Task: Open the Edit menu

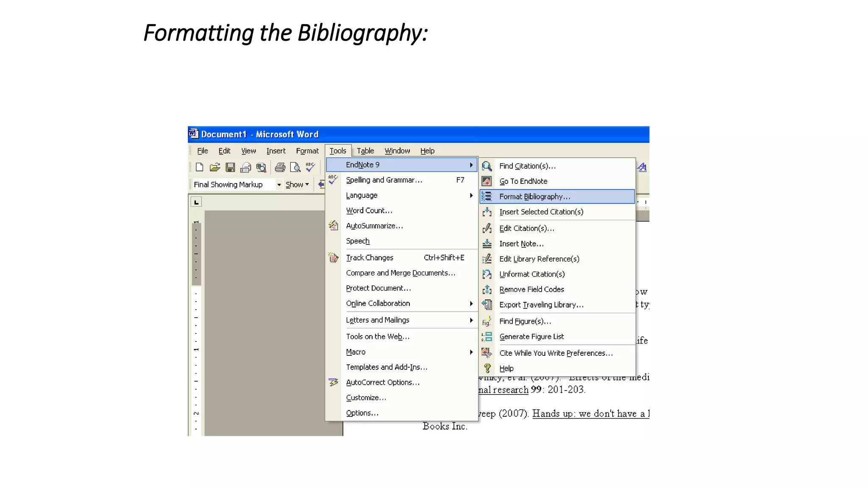Action: [x=224, y=151]
